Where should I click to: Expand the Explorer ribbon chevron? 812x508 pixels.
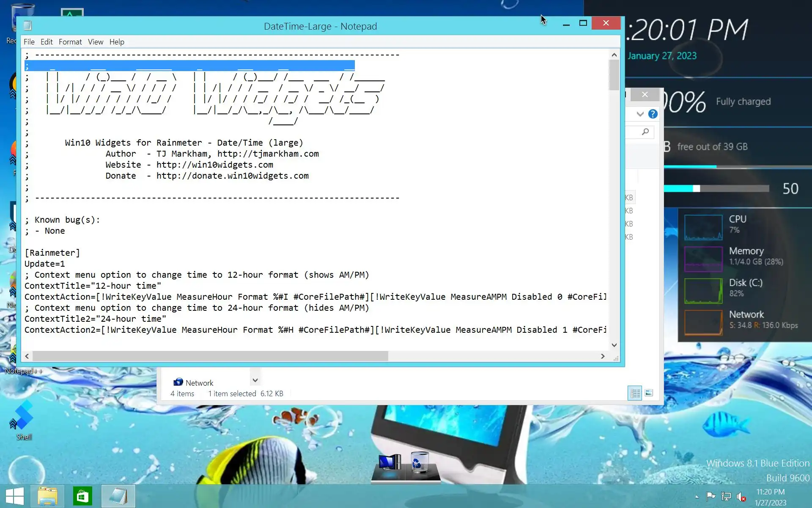click(x=640, y=114)
